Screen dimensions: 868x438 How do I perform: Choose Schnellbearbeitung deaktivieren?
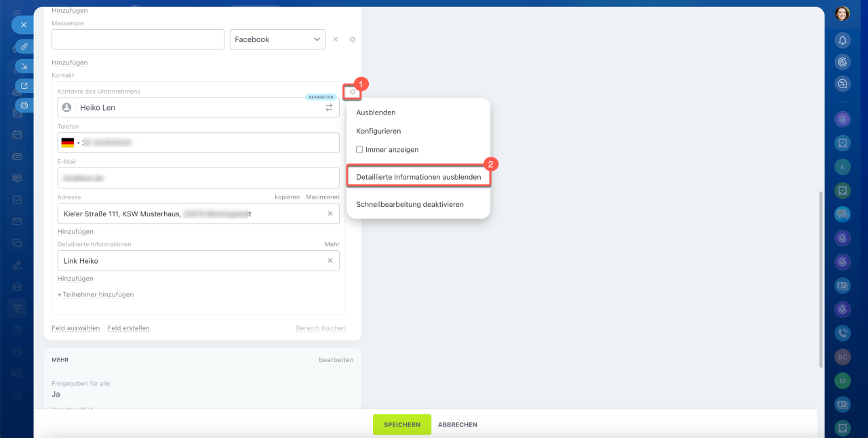410,204
